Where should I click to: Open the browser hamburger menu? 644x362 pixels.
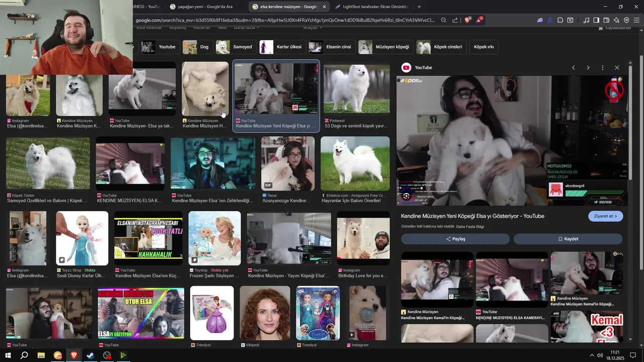click(636, 20)
